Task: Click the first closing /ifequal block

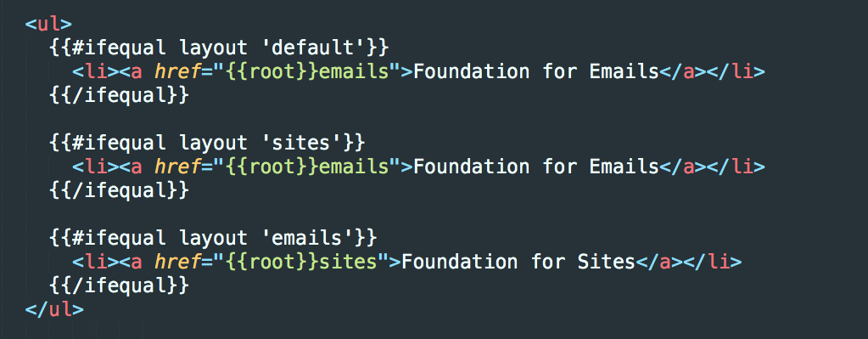Action: [x=119, y=96]
